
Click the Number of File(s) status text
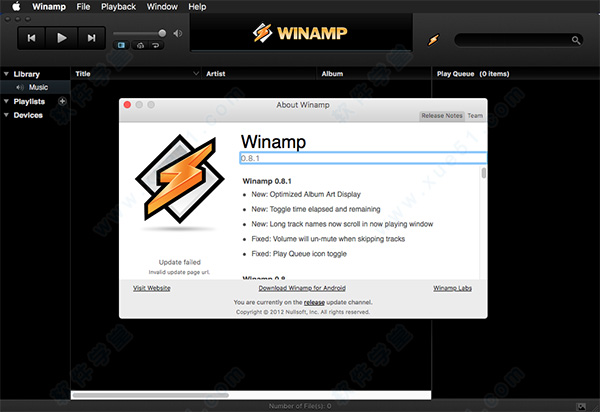300,406
